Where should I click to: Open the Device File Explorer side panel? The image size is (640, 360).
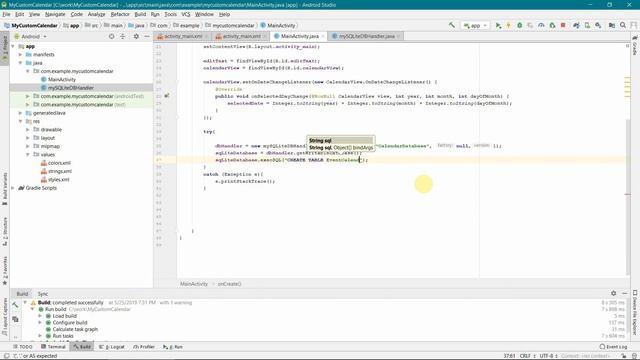coord(635,313)
